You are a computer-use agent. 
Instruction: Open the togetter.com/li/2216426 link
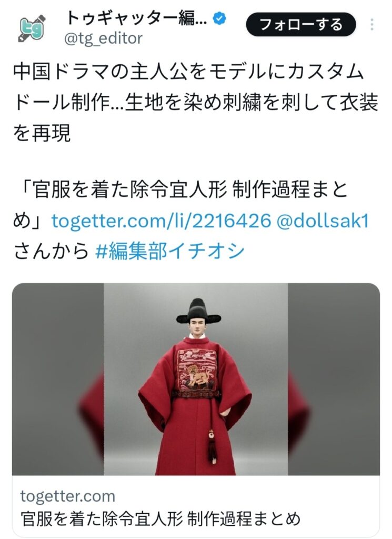pyautogui.click(x=161, y=221)
